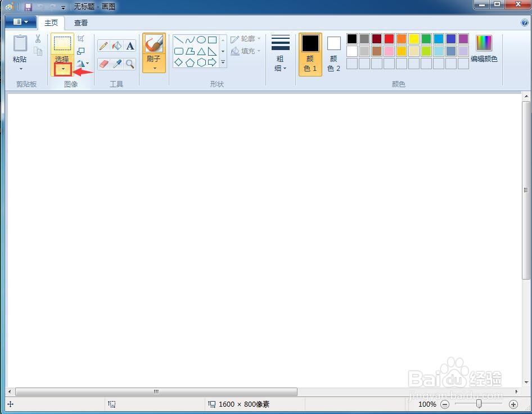Select the Eraser tool
Viewport: 532px width, 414px height.
coord(104,64)
